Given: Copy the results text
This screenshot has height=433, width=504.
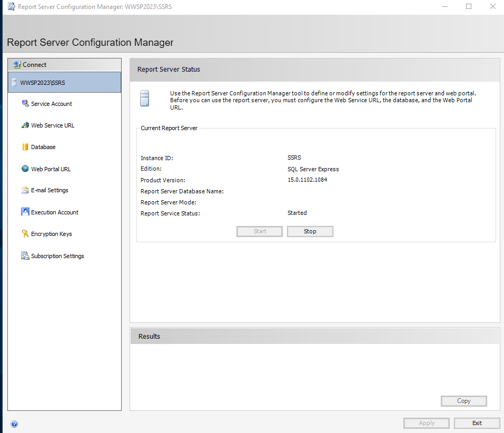Looking at the screenshot, I should coord(464,401).
